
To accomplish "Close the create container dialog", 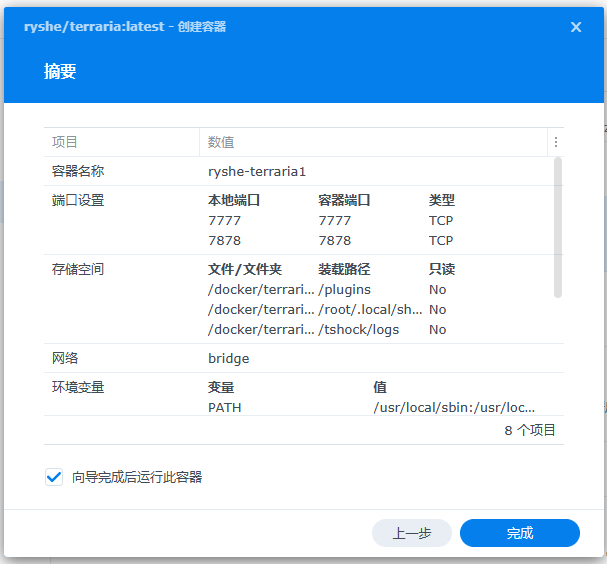I will 576,27.
